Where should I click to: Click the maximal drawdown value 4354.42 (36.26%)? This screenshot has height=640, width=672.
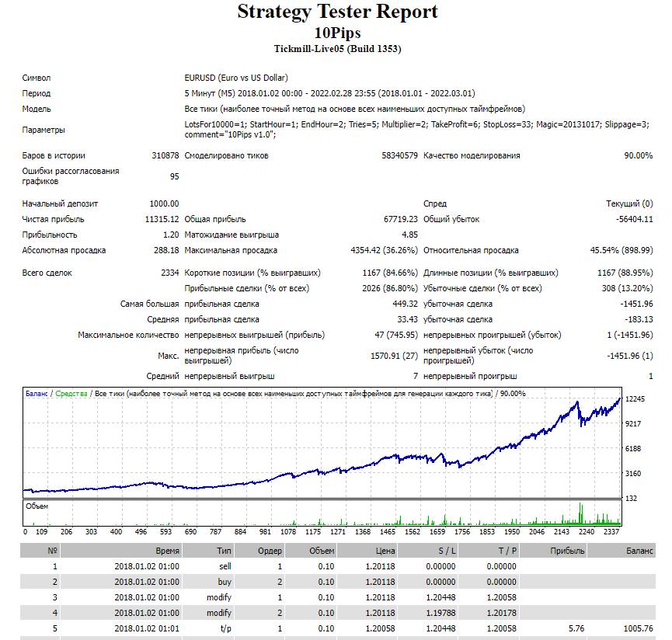pyautogui.click(x=384, y=250)
